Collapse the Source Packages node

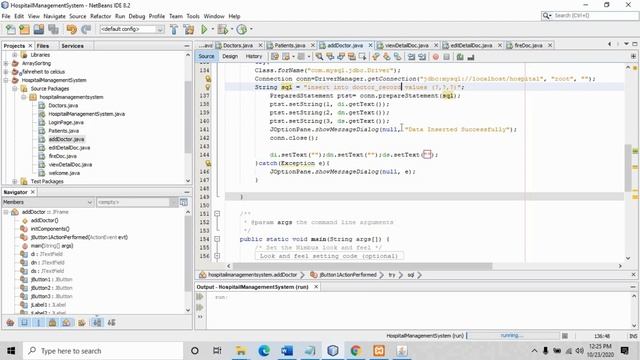(x=15, y=89)
